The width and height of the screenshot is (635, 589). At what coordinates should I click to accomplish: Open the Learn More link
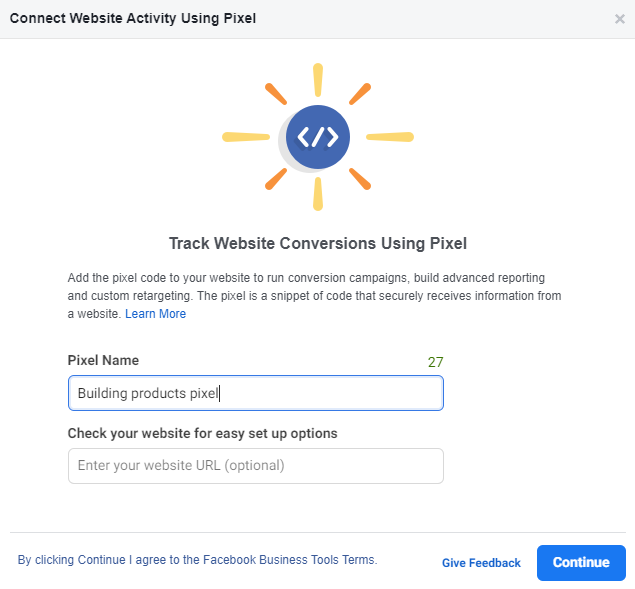pos(155,314)
